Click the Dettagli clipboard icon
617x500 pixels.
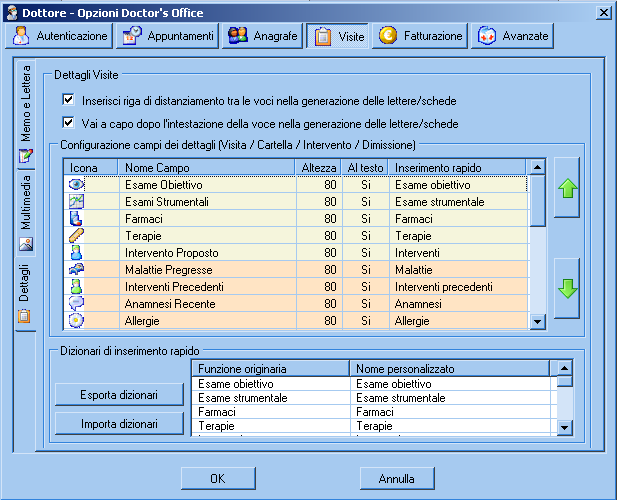(24, 316)
